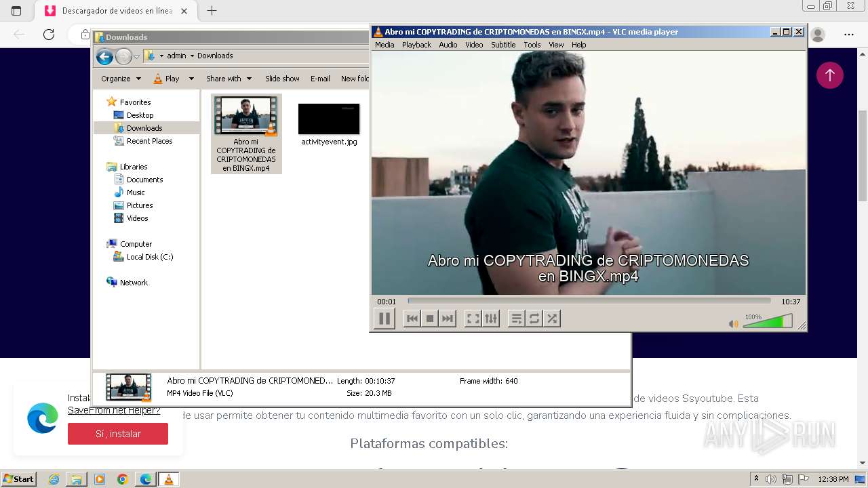The height and width of the screenshot is (488, 868).
Task: Open the VLC View menu
Action: tap(556, 45)
